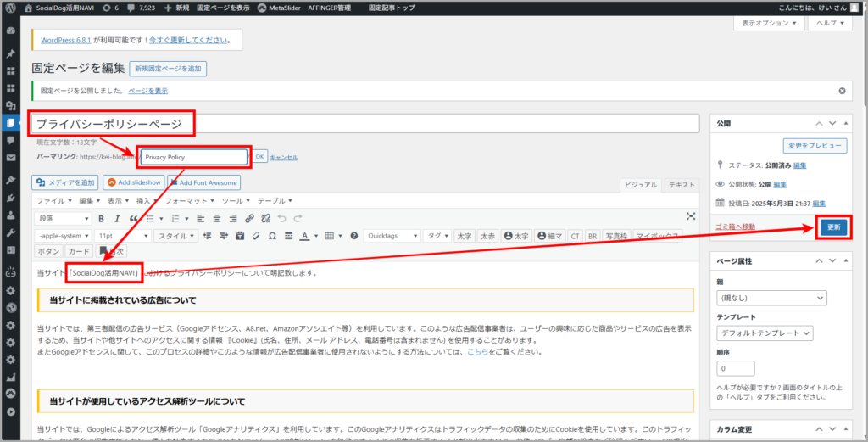Screen dimensions: 868x442
Task: Click the paste-as-text clipboard icon
Action: 240,236
